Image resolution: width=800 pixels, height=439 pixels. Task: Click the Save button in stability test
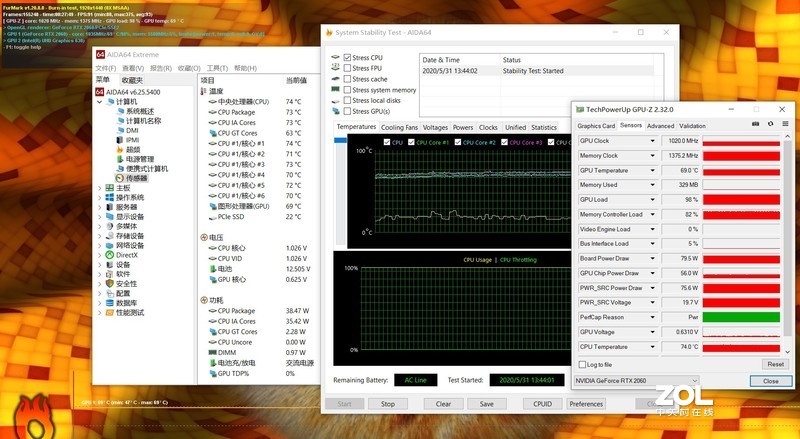(x=487, y=404)
